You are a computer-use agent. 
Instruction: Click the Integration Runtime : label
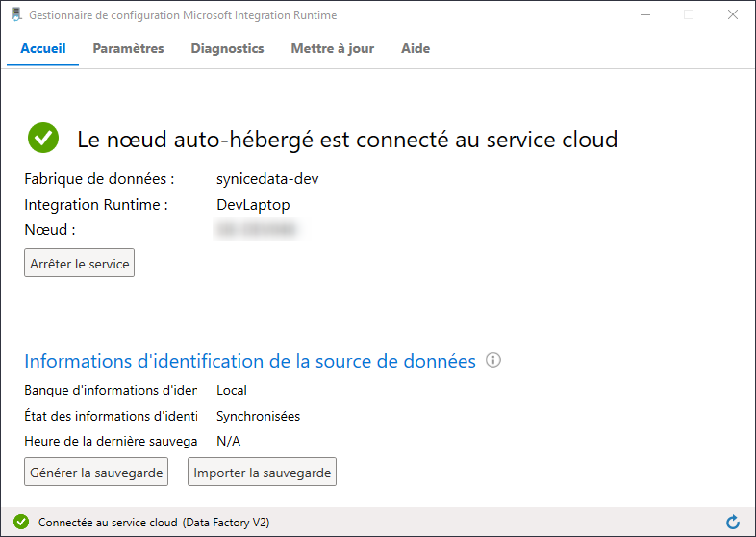pos(96,205)
